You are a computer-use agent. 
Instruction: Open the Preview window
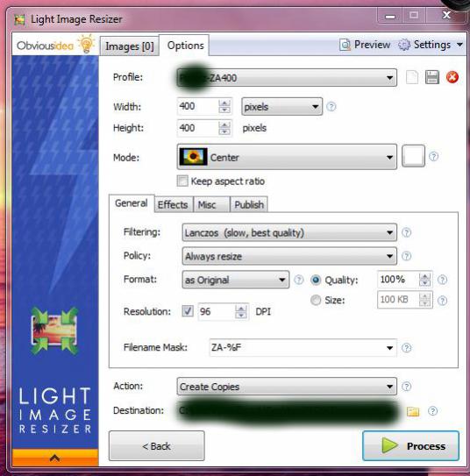pyautogui.click(x=365, y=45)
